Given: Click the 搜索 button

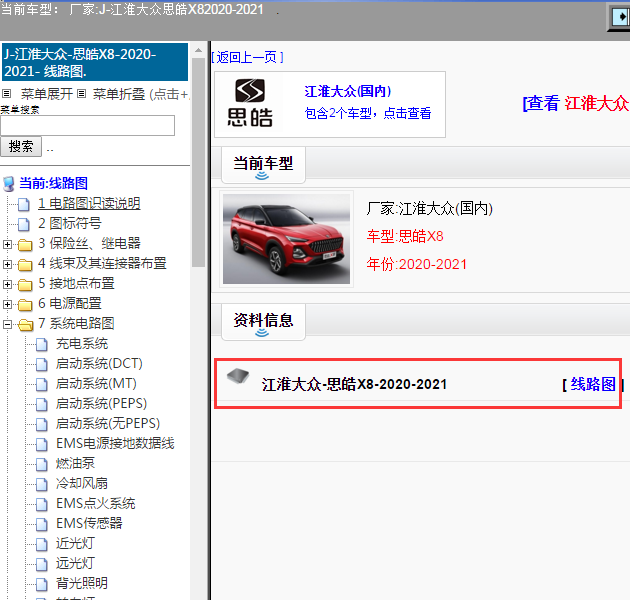Looking at the screenshot, I should click(x=21, y=147).
